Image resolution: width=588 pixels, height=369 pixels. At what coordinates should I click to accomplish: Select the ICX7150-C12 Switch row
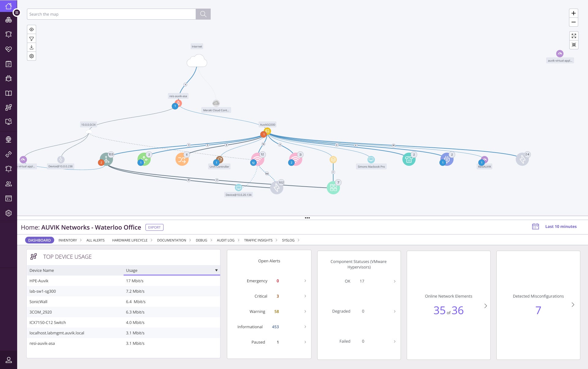[x=123, y=322]
